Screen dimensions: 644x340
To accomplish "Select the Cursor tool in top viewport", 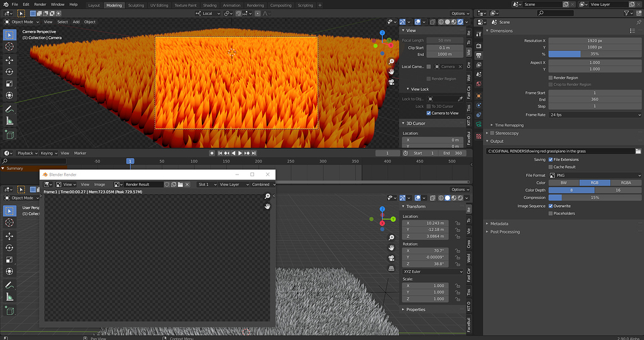I will pyautogui.click(x=9, y=47).
